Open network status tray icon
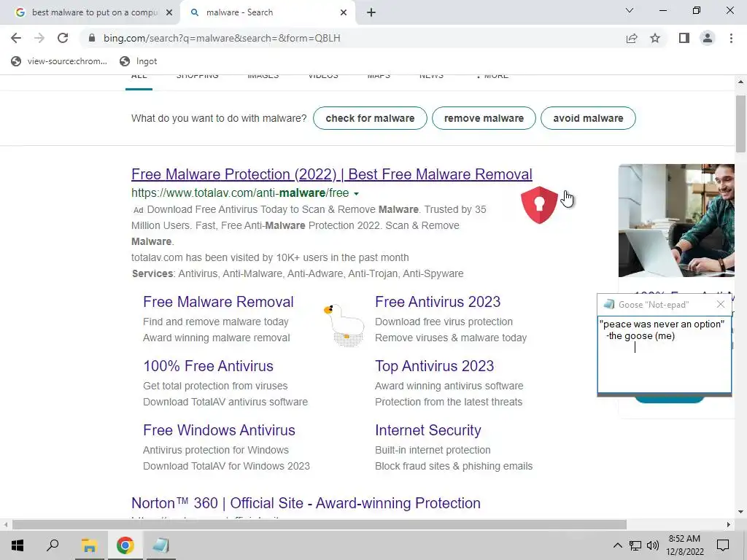 tap(635, 545)
